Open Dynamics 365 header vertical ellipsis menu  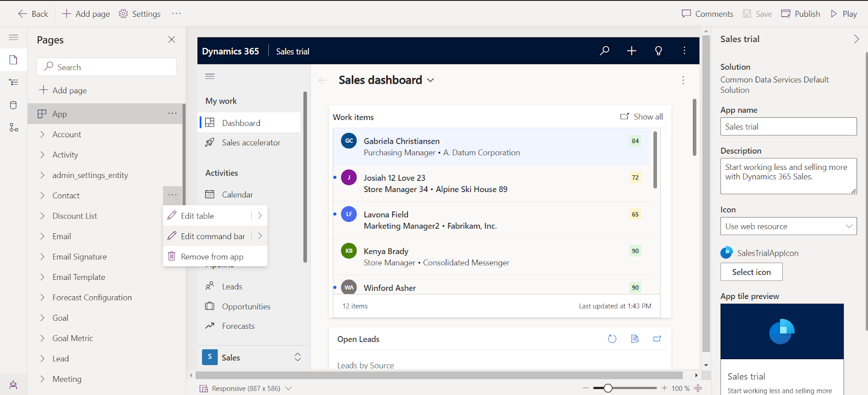click(x=685, y=51)
